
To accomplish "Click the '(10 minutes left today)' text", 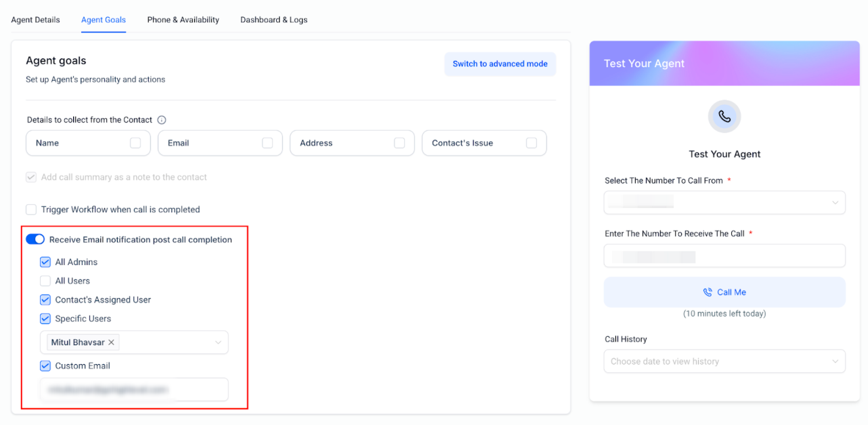I will 724,314.
